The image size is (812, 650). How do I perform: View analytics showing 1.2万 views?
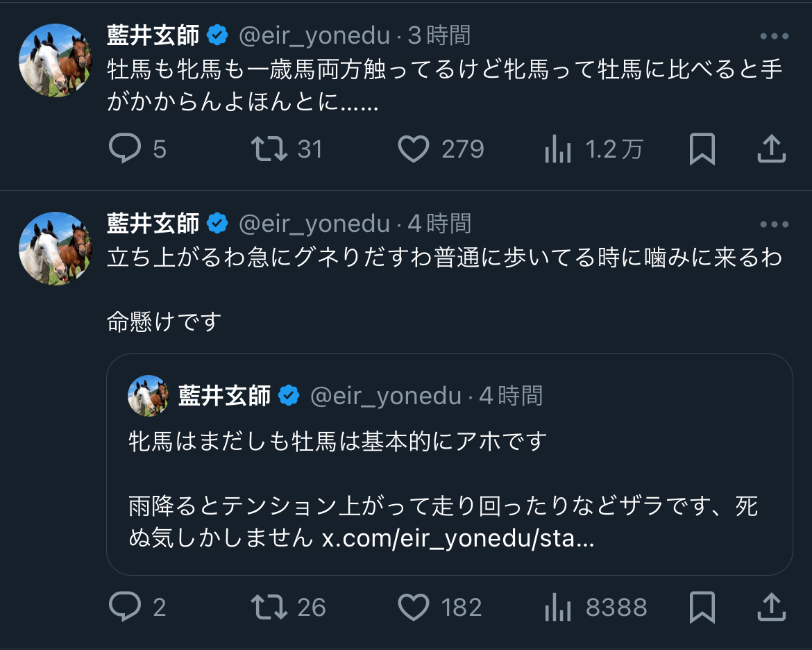click(558, 149)
